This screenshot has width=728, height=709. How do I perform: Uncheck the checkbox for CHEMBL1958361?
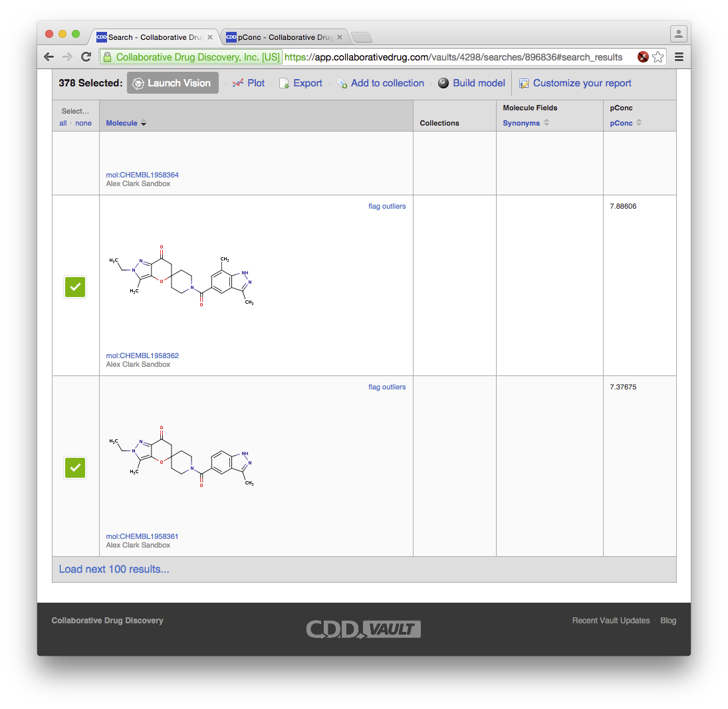point(75,468)
